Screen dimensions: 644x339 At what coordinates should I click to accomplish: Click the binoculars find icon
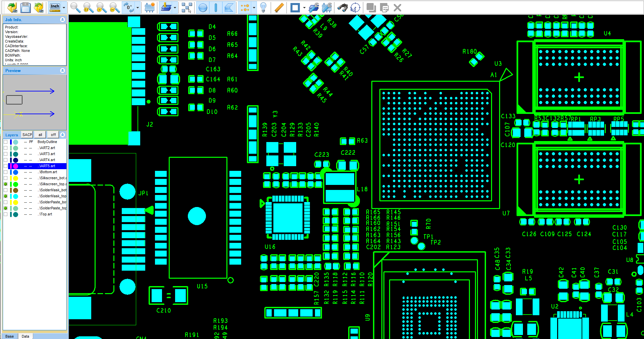coord(342,7)
